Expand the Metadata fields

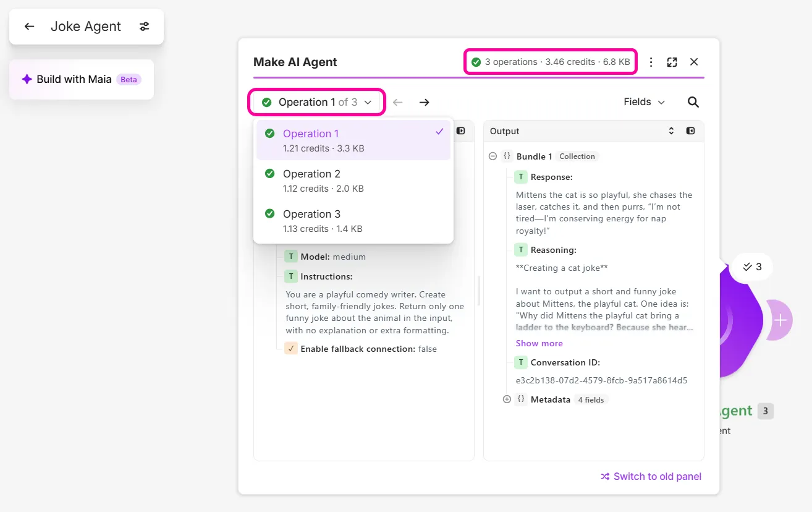click(x=507, y=400)
